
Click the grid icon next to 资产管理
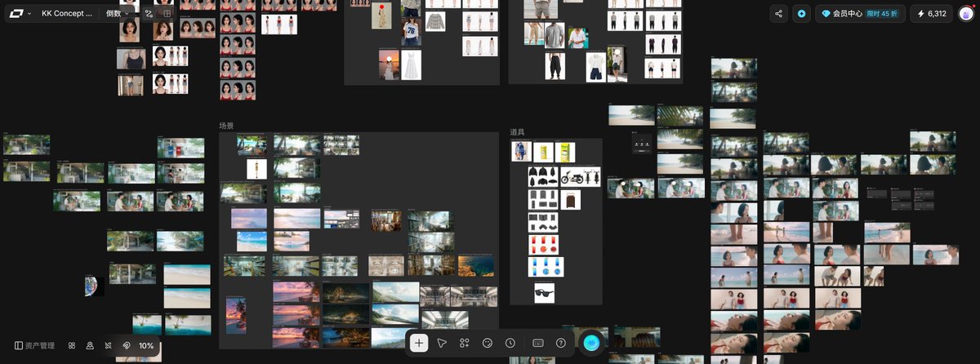pyautogui.click(x=72, y=345)
